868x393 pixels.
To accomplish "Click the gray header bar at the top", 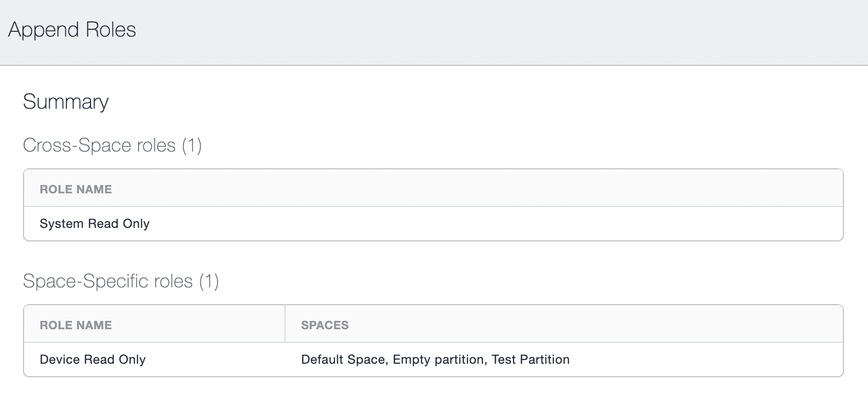I will [x=434, y=31].
